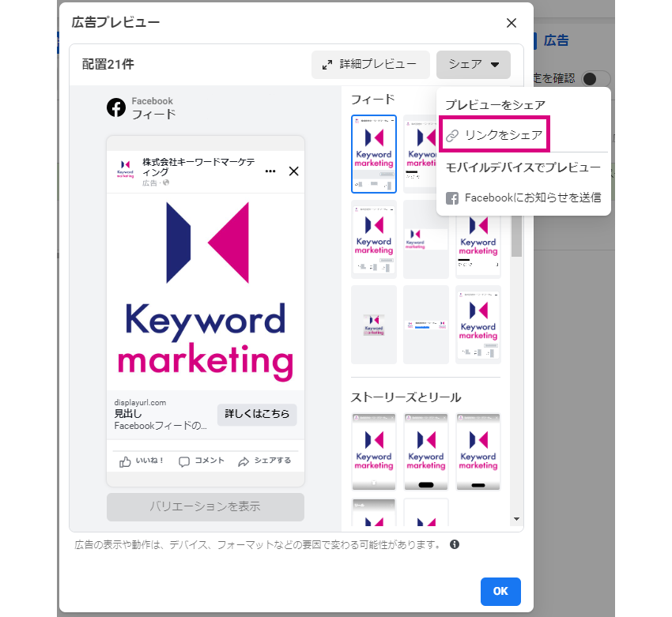Select the story thumbnail with the wide black pill

click(x=426, y=452)
